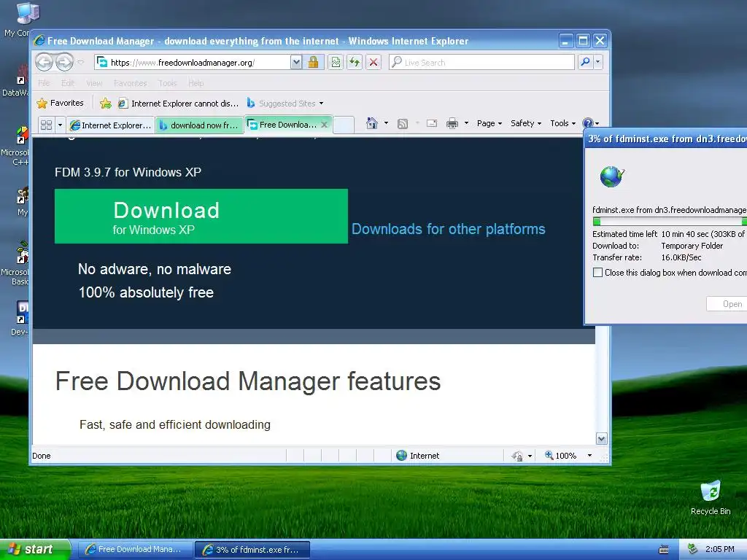Open a new blank tab
The height and width of the screenshot is (560, 747).
(x=344, y=125)
